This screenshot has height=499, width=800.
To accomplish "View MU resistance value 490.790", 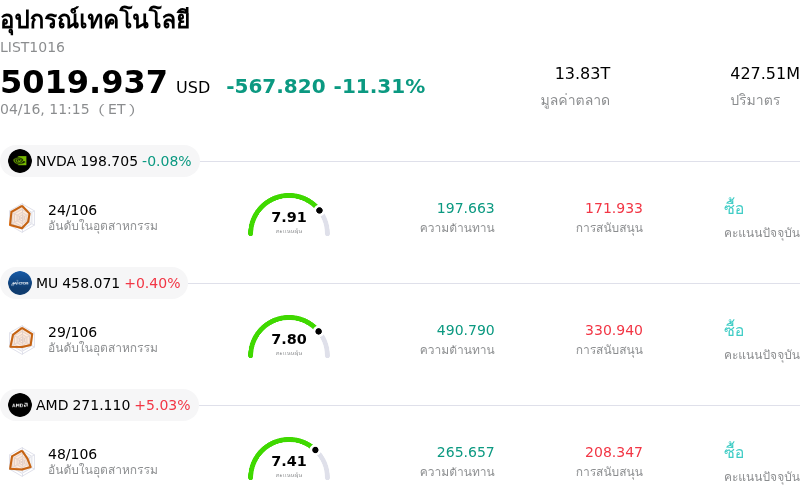I will click(x=465, y=330).
